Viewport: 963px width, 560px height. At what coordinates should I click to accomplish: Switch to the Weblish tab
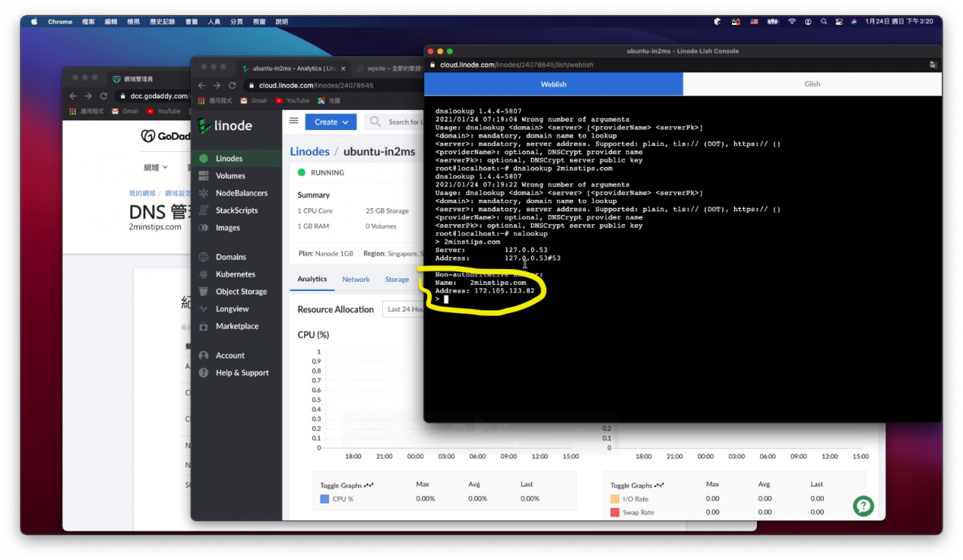click(x=554, y=84)
